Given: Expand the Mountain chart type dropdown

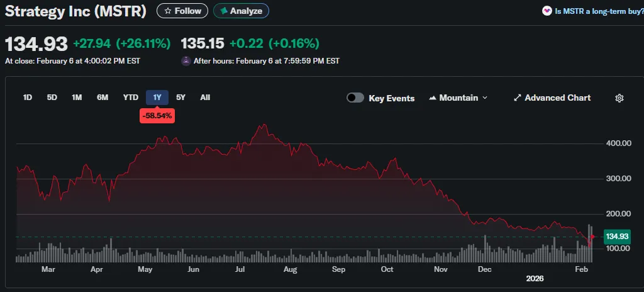Looking at the screenshot, I should pyautogui.click(x=484, y=98).
